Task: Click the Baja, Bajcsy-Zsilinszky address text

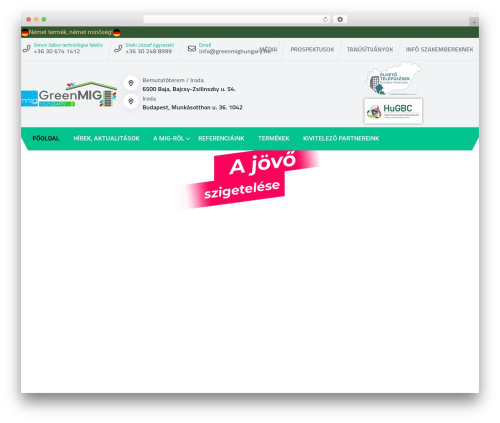Action: [189, 89]
